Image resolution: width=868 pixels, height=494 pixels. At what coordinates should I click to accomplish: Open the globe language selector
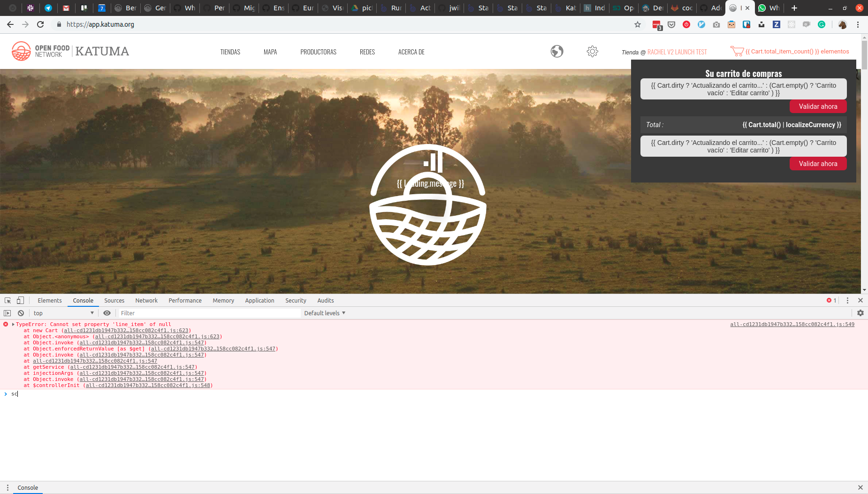[557, 51]
